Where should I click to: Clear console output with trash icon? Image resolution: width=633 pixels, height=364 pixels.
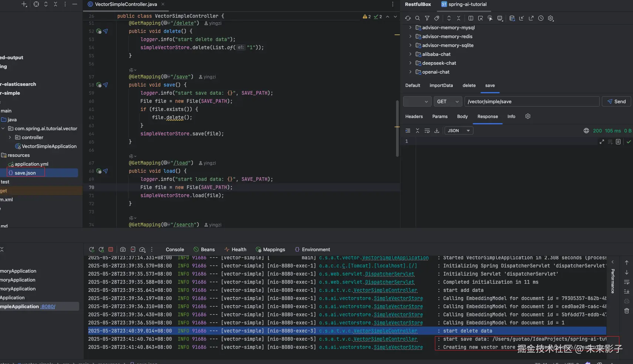(x=627, y=311)
